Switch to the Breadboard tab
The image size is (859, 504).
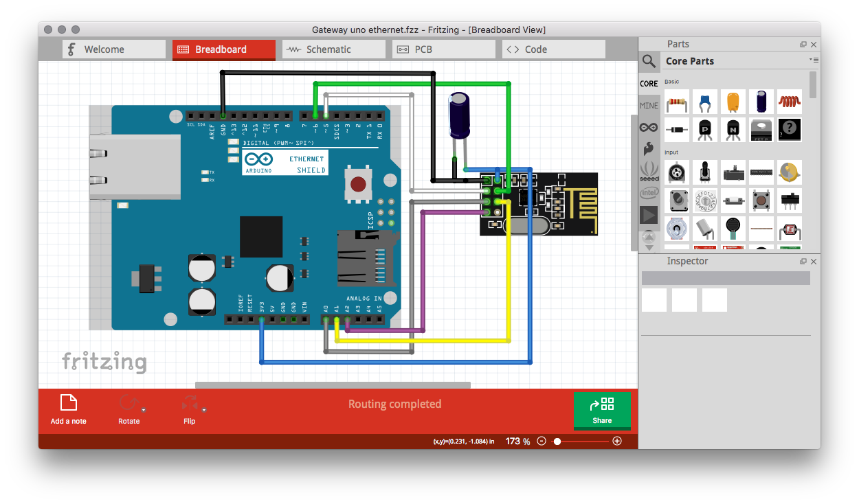click(224, 49)
